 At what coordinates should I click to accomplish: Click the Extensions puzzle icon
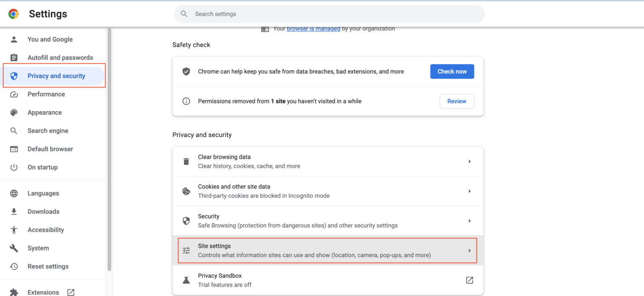[14, 292]
